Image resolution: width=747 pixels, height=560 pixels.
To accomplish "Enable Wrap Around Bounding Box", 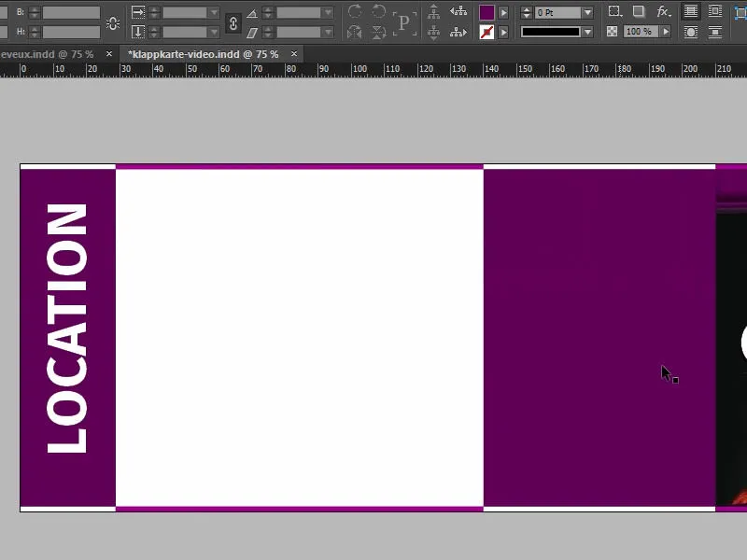I will [x=714, y=11].
